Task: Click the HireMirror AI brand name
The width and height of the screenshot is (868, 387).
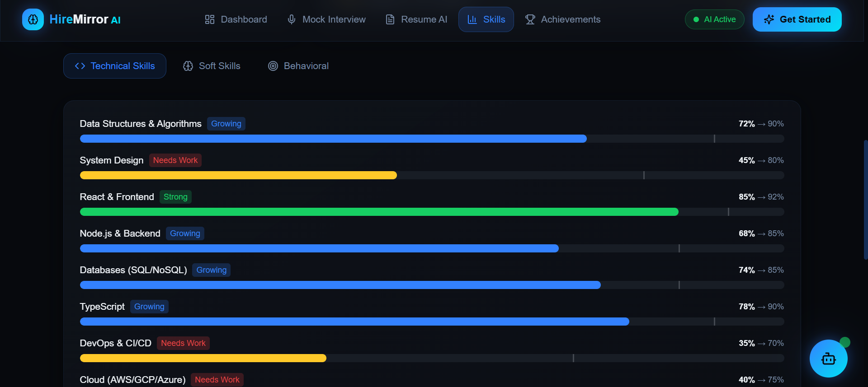Action: tap(85, 19)
